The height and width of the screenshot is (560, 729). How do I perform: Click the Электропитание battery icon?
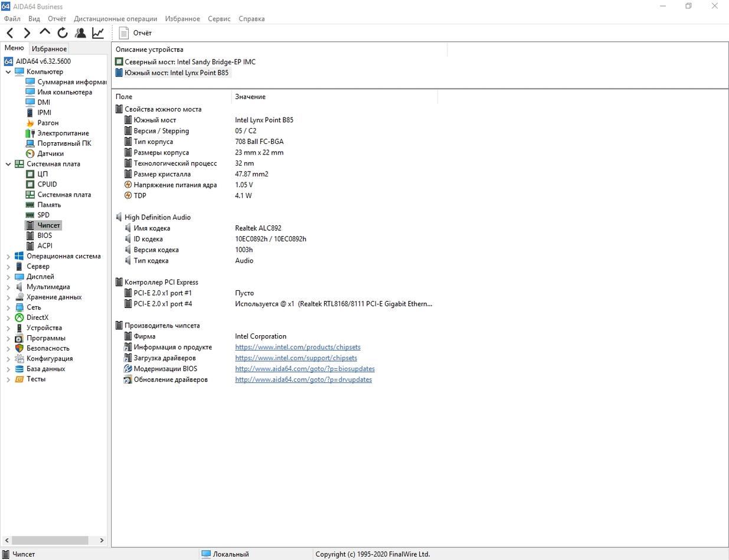point(30,133)
